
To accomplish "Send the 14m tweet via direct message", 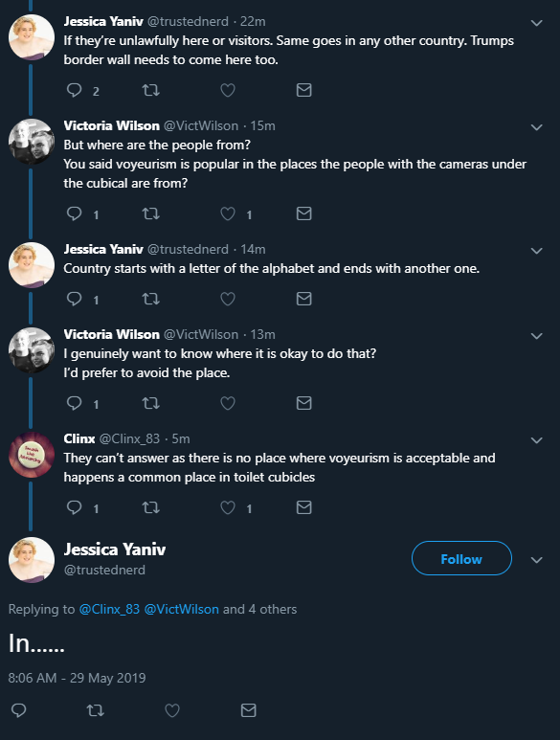I will [303, 299].
